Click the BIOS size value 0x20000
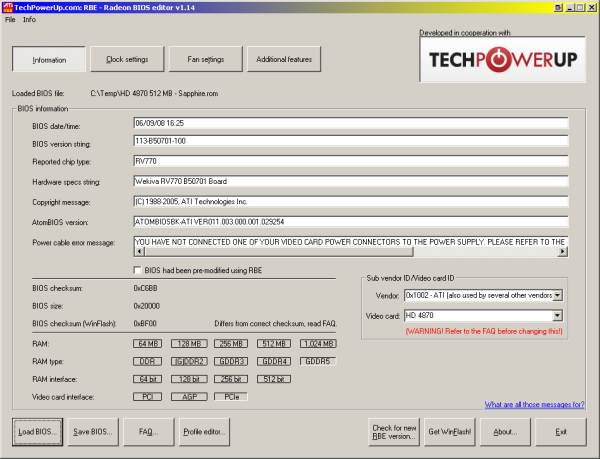Screen dimensions: 600x459 pyautogui.click(x=147, y=306)
